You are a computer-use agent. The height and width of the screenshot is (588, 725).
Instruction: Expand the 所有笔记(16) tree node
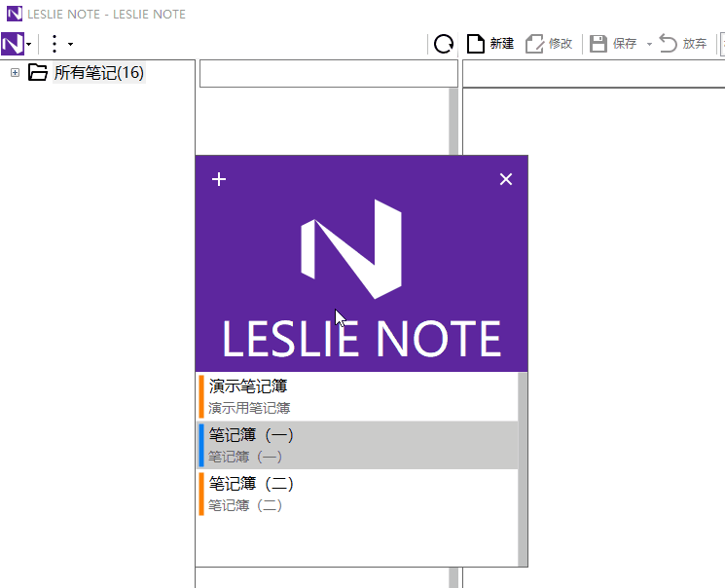(16, 73)
